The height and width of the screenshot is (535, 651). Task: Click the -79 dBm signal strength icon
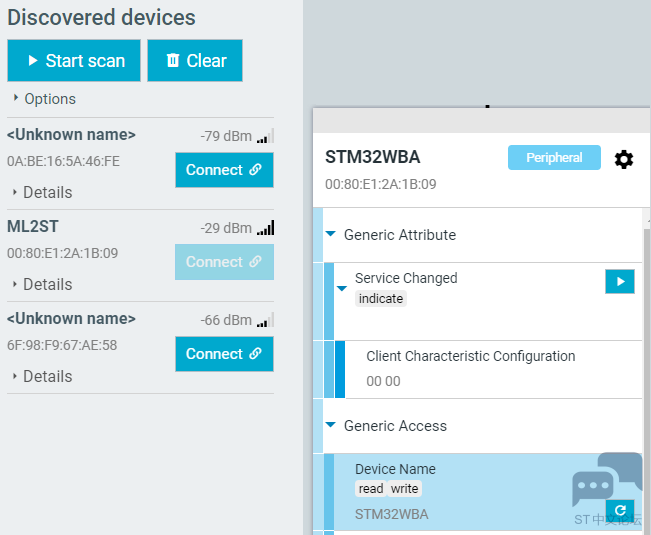pyautogui.click(x=265, y=136)
